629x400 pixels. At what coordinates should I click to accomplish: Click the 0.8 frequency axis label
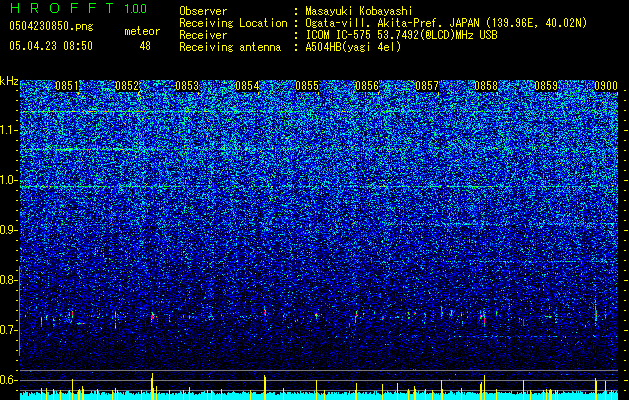point(8,280)
